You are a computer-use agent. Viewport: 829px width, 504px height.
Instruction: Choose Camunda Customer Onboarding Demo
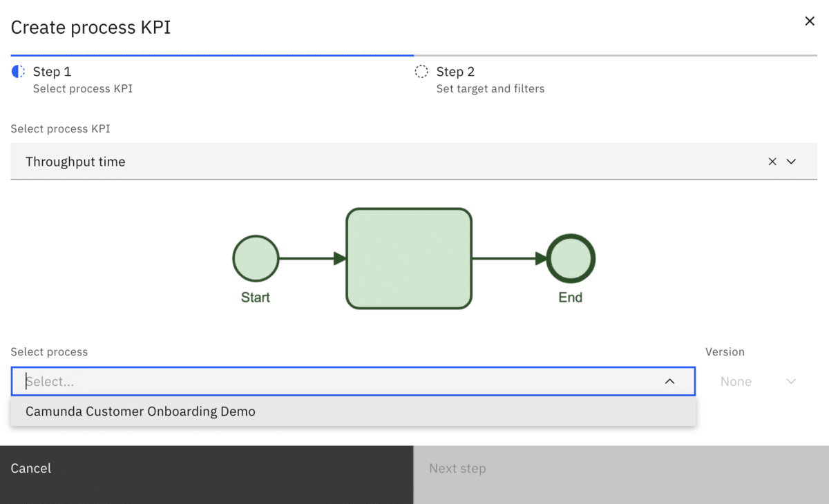pyautogui.click(x=353, y=411)
